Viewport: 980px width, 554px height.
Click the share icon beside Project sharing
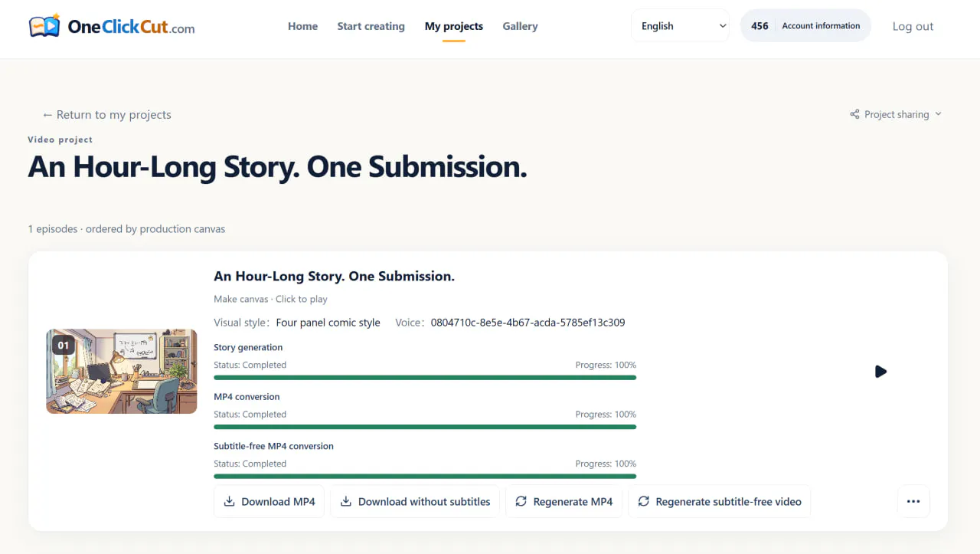pyautogui.click(x=854, y=114)
